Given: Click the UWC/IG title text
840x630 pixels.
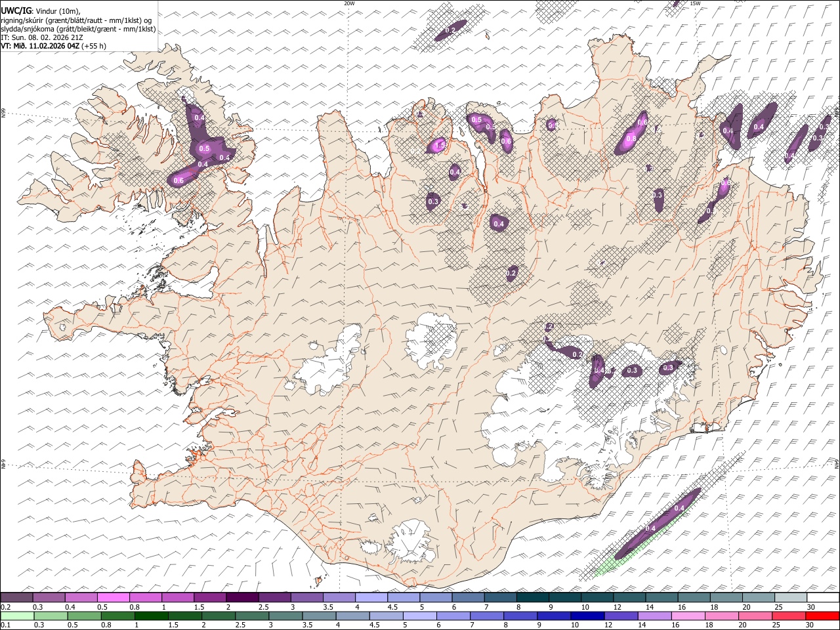Looking at the screenshot, I should tap(15, 10).
